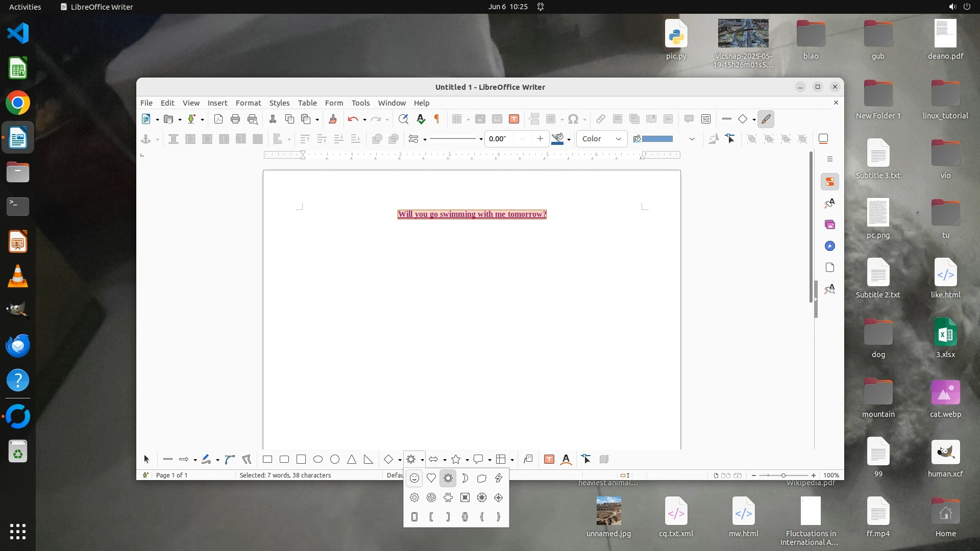Open the Gallery sidebar panel
Image resolution: width=980 pixels, height=551 pixels.
830,225
